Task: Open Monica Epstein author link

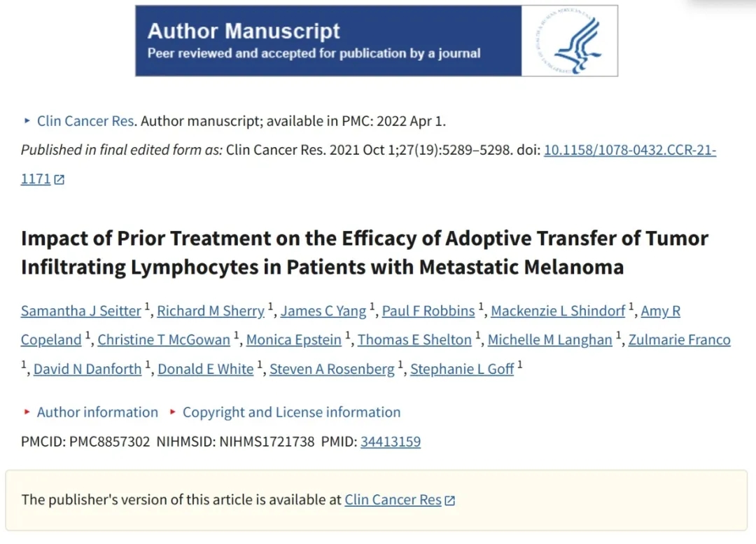Action: point(294,340)
